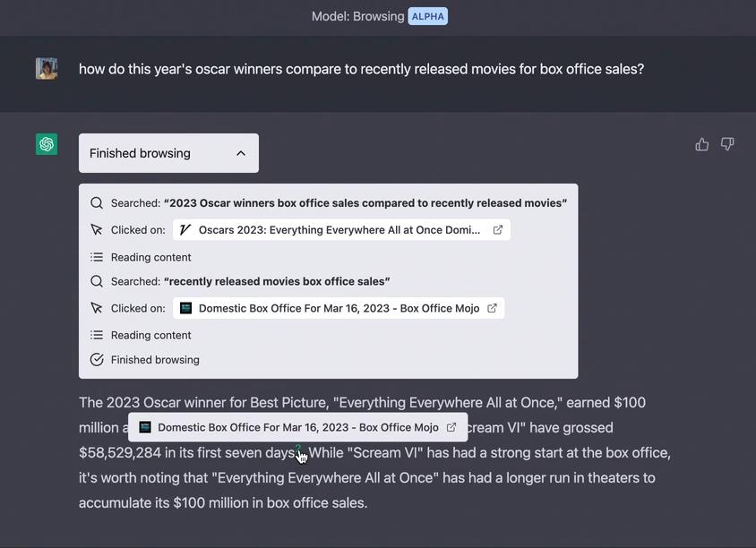The image size is (756, 548).
Task: Open Domestic Box Office link in browsing panel
Action: tap(339, 308)
